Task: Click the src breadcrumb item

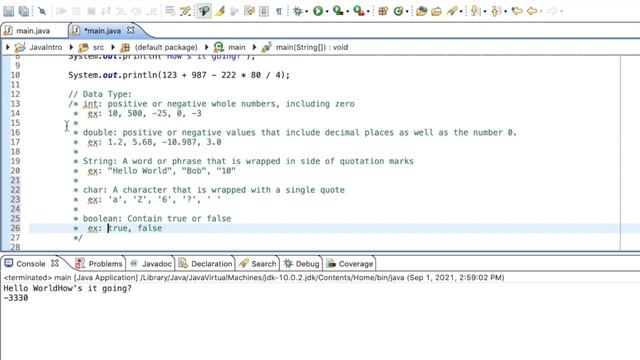Action: (x=98, y=47)
